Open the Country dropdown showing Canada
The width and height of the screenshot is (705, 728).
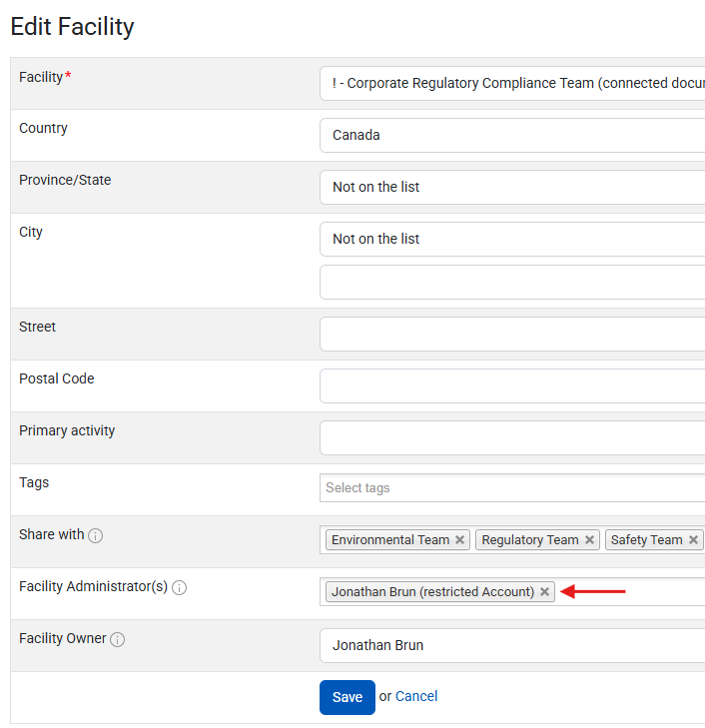511,135
